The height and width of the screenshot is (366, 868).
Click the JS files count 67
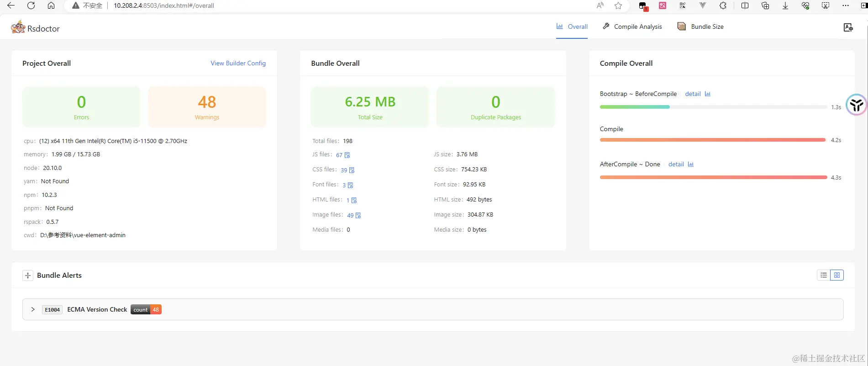(339, 155)
